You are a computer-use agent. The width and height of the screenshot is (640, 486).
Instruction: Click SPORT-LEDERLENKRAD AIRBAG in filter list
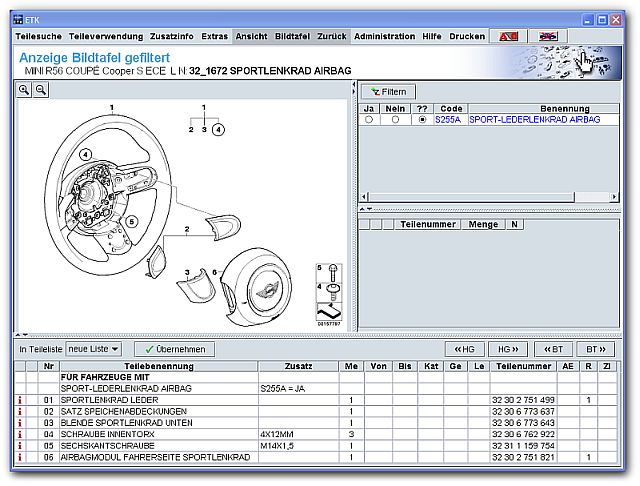pyautogui.click(x=535, y=120)
